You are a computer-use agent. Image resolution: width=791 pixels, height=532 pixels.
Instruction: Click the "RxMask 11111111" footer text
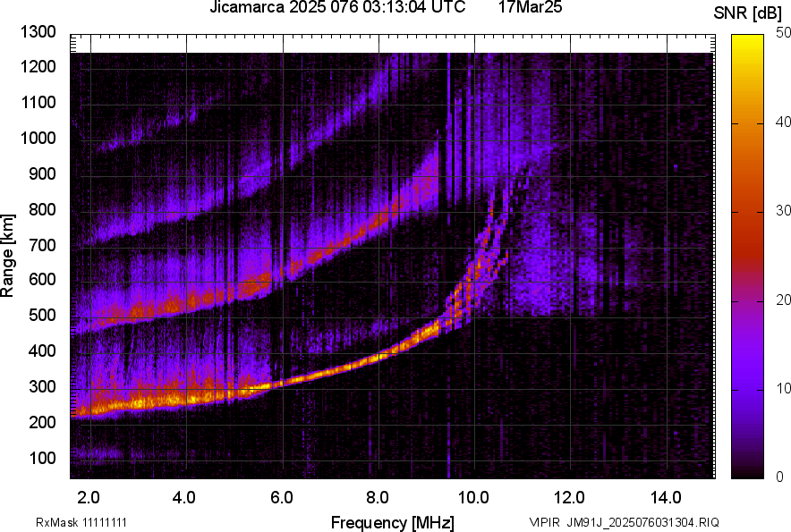81,522
